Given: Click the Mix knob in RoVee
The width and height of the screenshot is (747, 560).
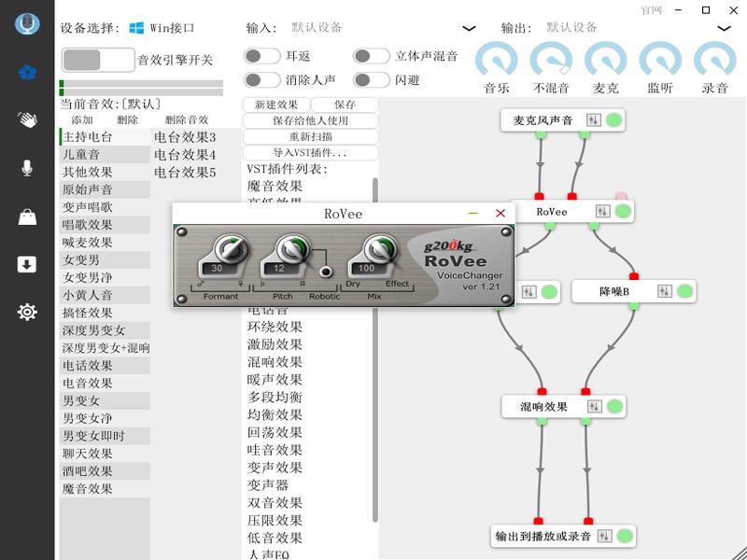Looking at the screenshot, I should tap(381, 248).
